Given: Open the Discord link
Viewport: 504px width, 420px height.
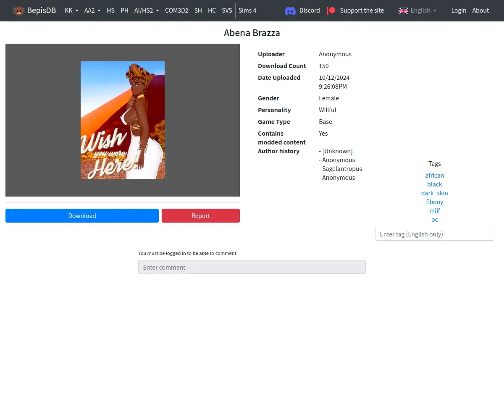Looking at the screenshot, I should [x=310, y=10].
